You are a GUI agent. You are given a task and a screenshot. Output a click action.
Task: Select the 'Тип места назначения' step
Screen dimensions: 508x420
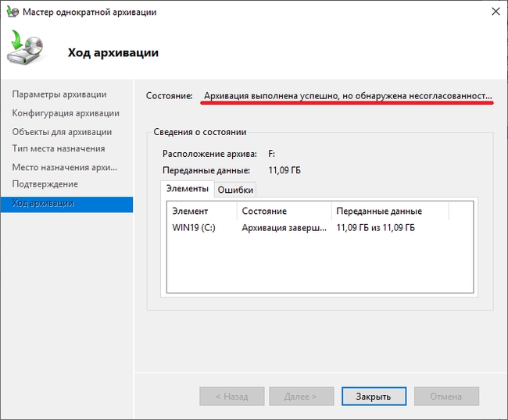coord(59,148)
